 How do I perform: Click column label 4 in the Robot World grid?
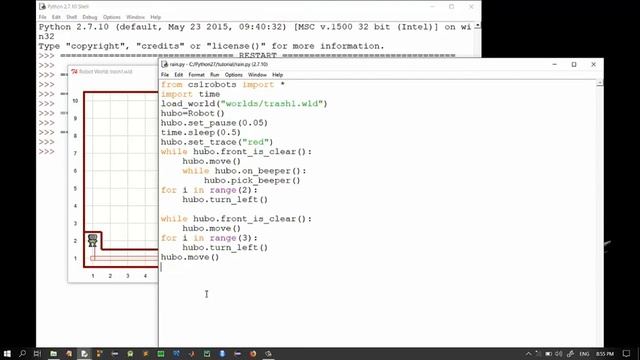(145, 276)
